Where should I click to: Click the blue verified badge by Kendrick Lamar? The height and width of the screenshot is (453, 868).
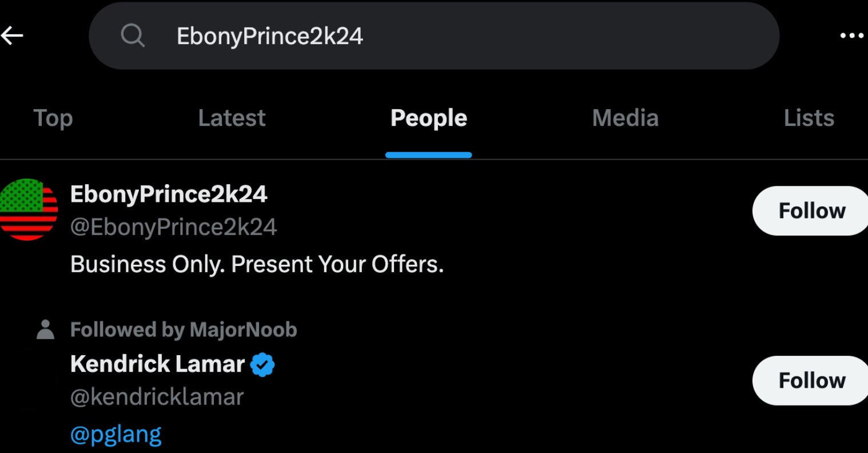point(262,364)
